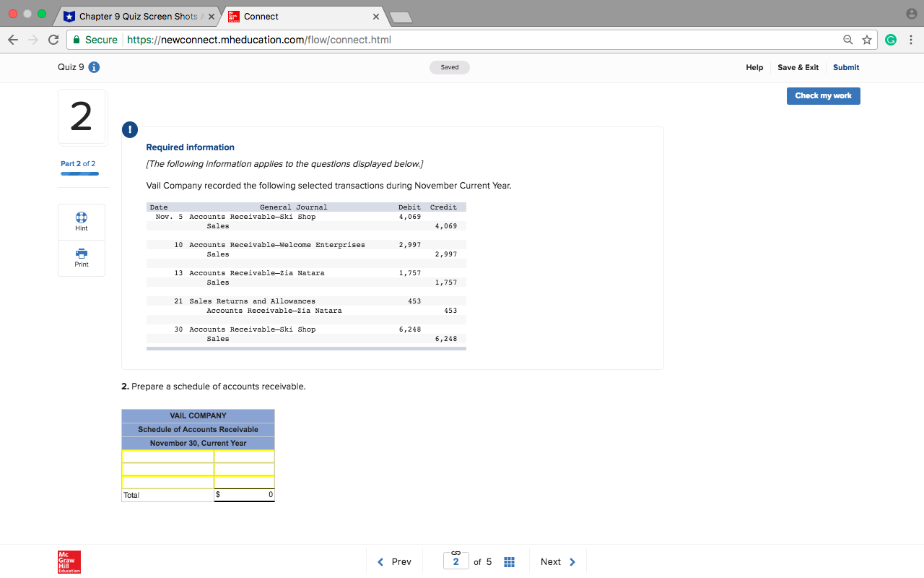The height and width of the screenshot is (578, 924).
Task: Go to Next question
Action: 558,561
